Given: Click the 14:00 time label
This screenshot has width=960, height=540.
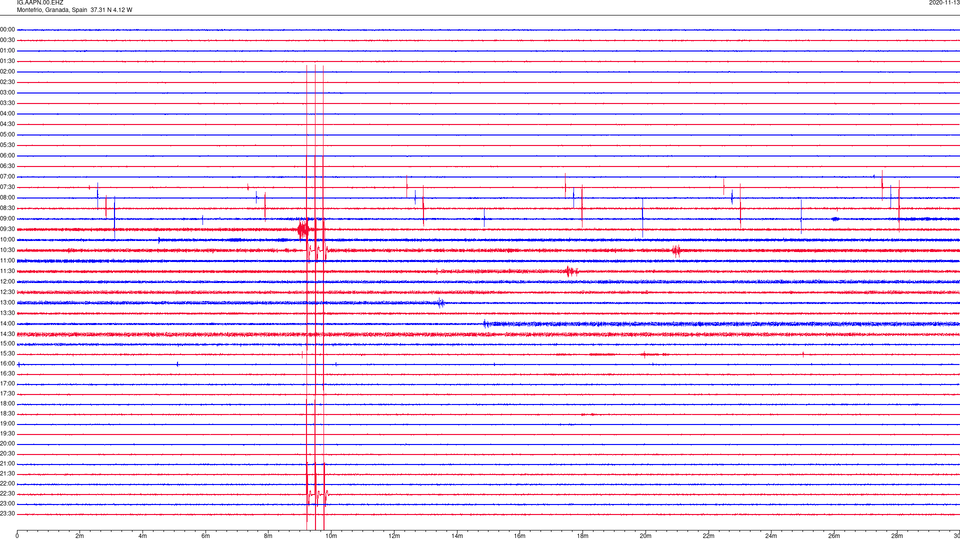Looking at the screenshot, I should 7,323.
